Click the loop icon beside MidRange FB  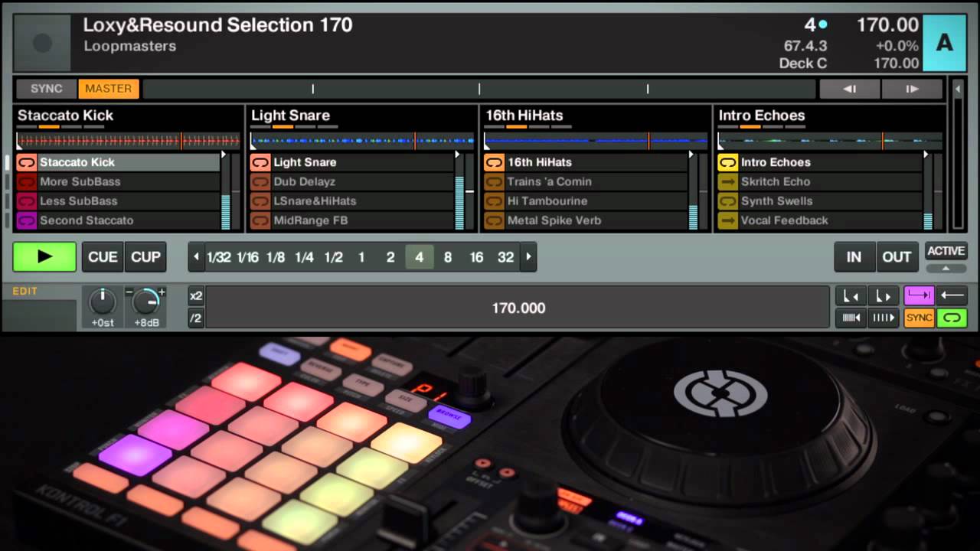tap(260, 220)
